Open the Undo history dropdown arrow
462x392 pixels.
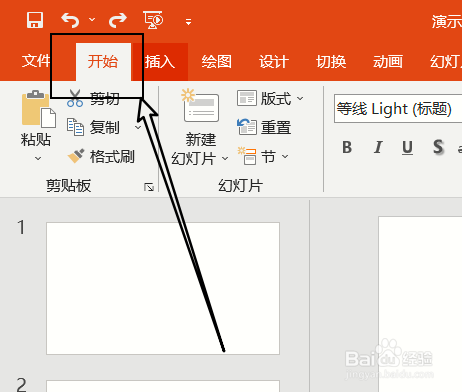(92, 20)
